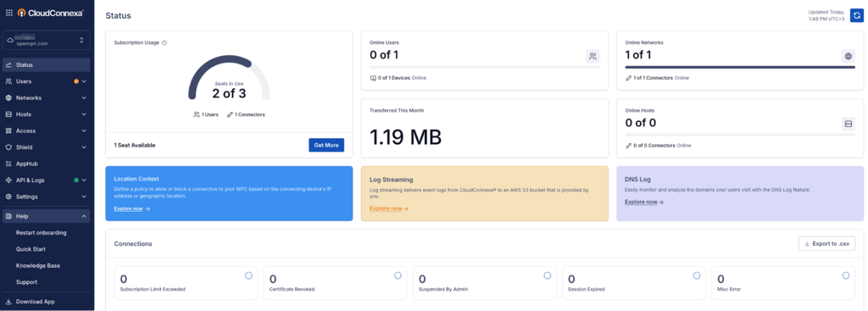
Task: Select the Subscription Limit Exceeded radio button
Action: [x=248, y=275]
